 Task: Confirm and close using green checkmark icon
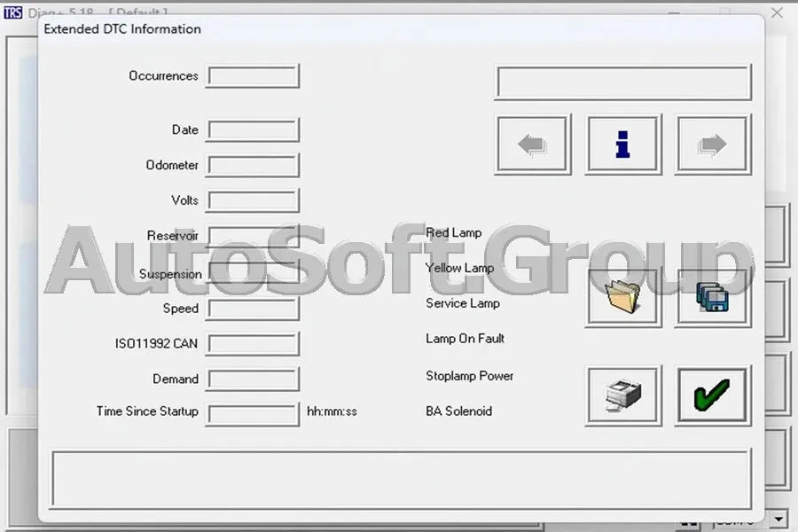pos(712,395)
